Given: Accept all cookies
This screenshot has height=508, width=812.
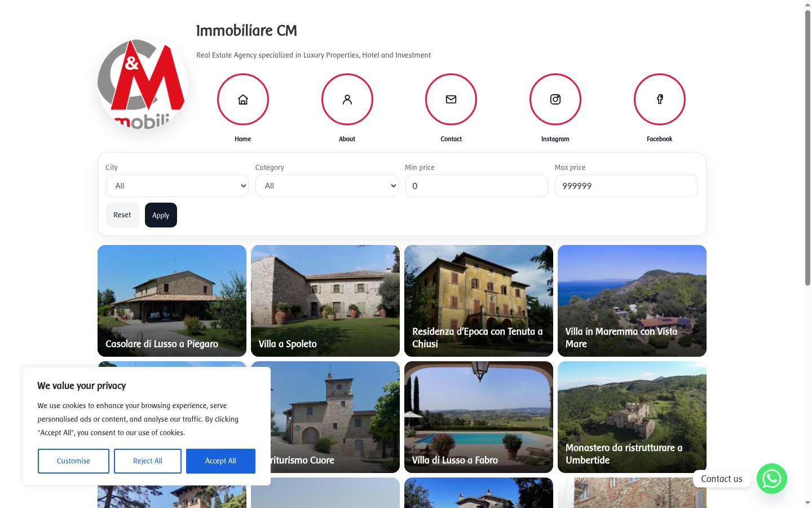Looking at the screenshot, I should (220, 461).
